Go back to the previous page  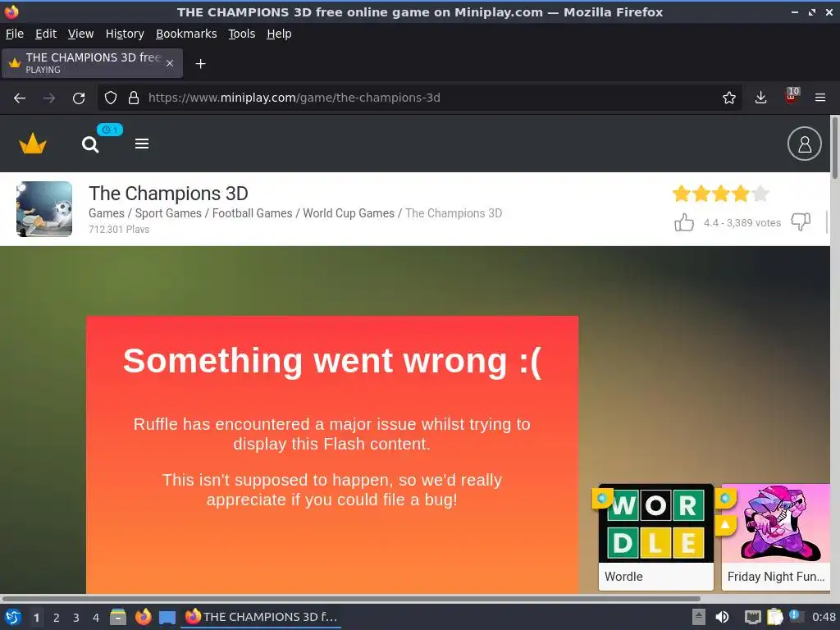(x=20, y=98)
